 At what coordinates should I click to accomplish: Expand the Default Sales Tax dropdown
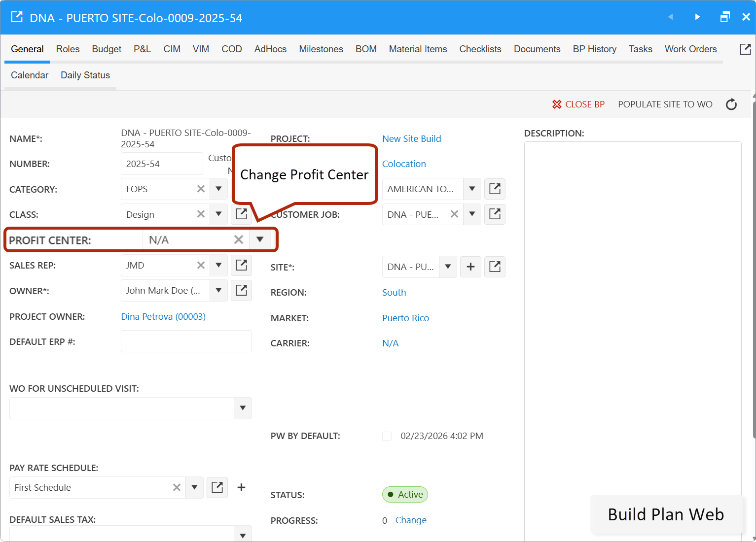point(243,535)
